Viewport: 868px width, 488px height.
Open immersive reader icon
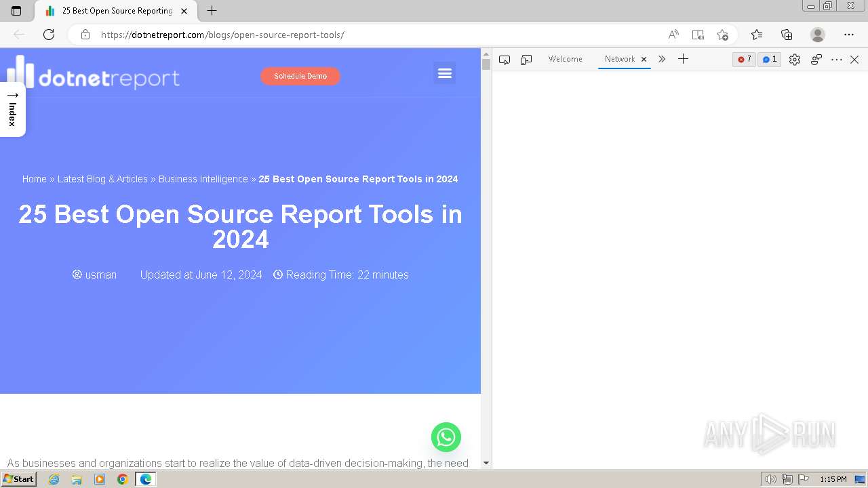click(x=698, y=35)
